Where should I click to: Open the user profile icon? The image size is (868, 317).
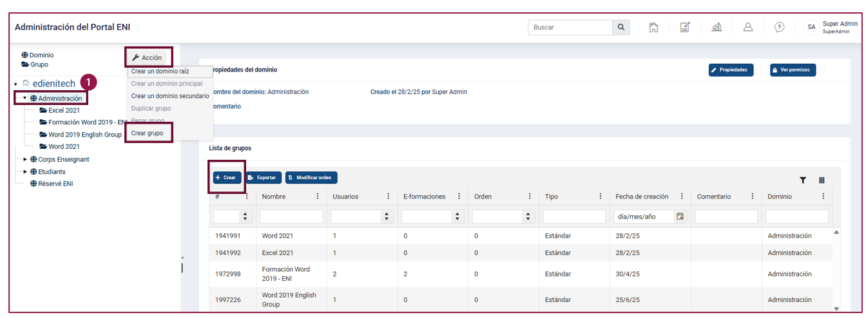[x=748, y=27]
